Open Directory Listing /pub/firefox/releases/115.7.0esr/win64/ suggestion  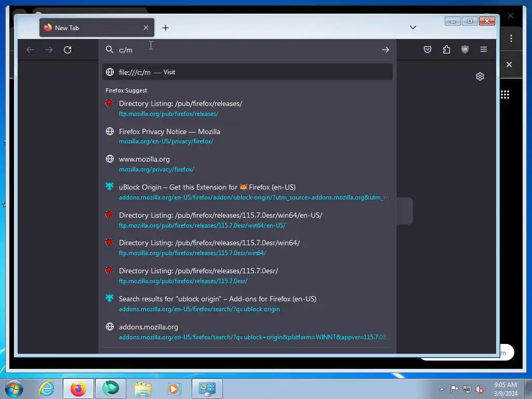pyautogui.click(x=247, y=248)
